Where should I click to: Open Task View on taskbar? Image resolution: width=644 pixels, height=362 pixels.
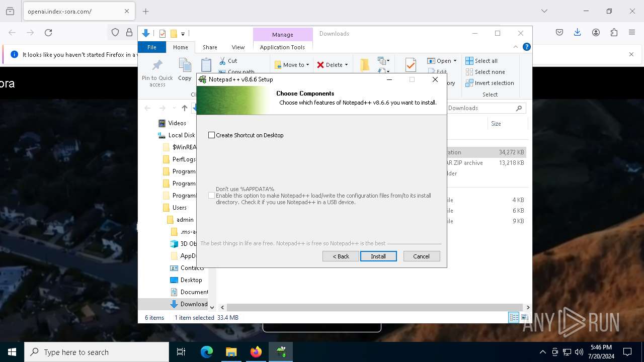(x=181, y=352)
